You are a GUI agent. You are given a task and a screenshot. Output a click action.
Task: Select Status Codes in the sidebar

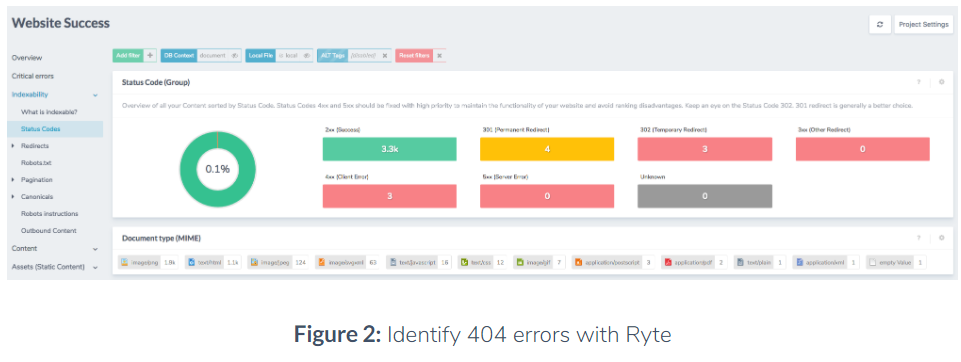40,129
